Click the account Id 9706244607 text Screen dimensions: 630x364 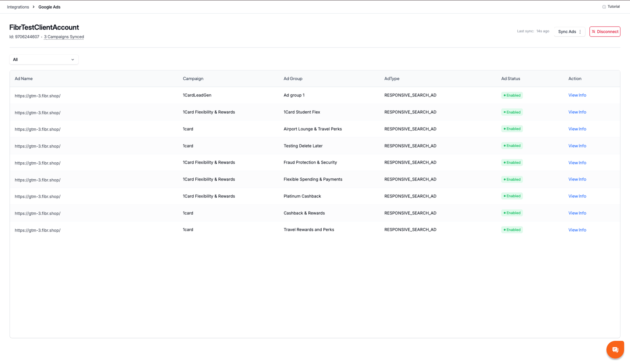[24, 37]
